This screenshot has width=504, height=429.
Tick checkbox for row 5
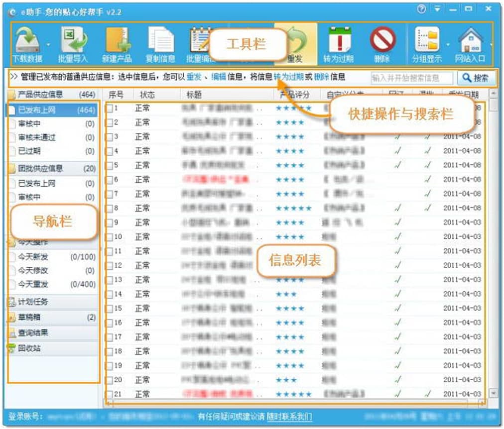tap(109, 165)
